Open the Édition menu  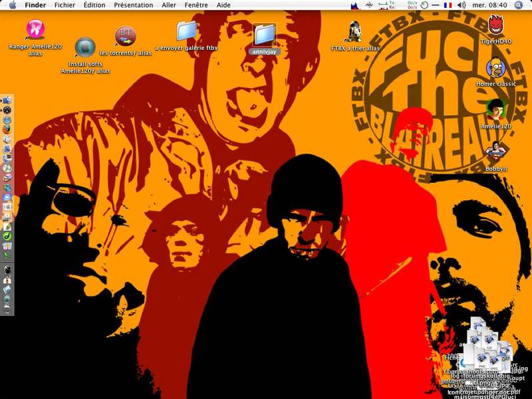(x=94, y=5)
